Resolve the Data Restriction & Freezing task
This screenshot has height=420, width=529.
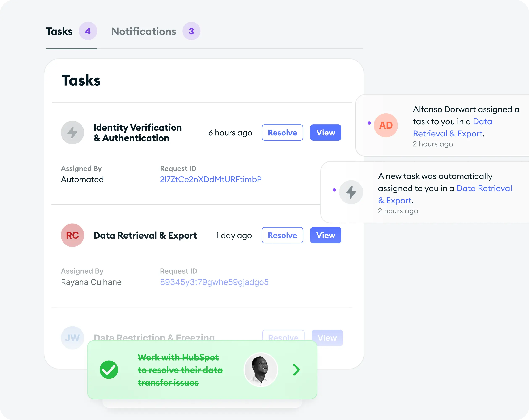click(x=283, y=336)
